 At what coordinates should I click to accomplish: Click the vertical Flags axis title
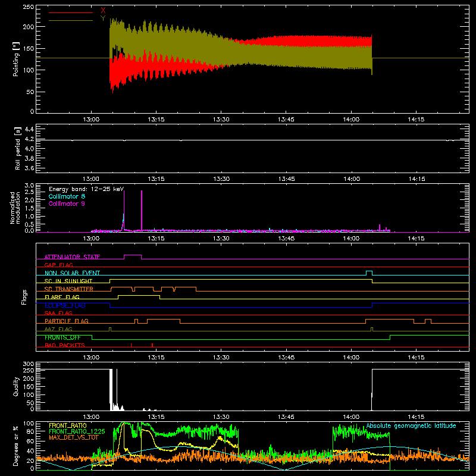pos(24,297)
